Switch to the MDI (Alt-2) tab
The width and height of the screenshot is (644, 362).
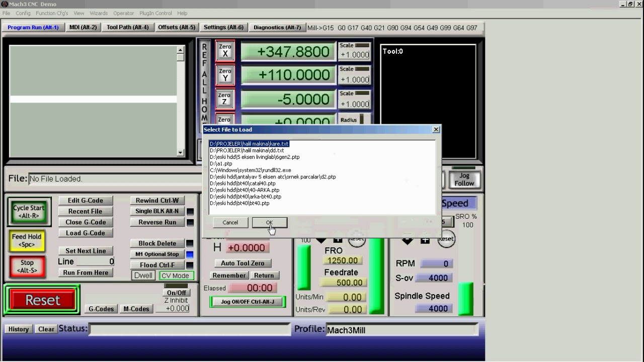(83, 28)
